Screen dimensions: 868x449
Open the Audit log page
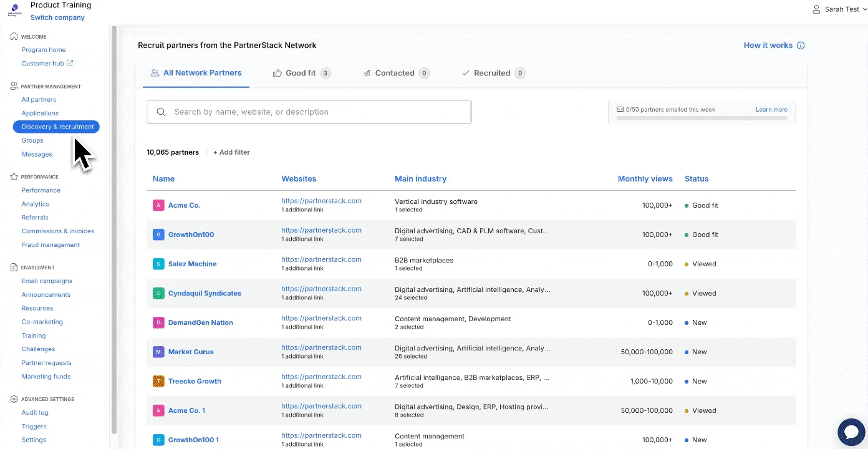click(35, 412)
